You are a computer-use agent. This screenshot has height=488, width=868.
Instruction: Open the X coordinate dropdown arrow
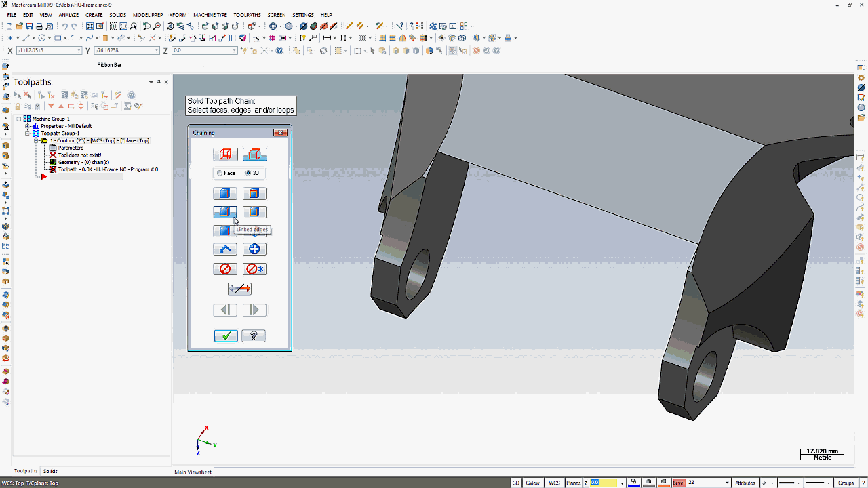click(79, 51)
